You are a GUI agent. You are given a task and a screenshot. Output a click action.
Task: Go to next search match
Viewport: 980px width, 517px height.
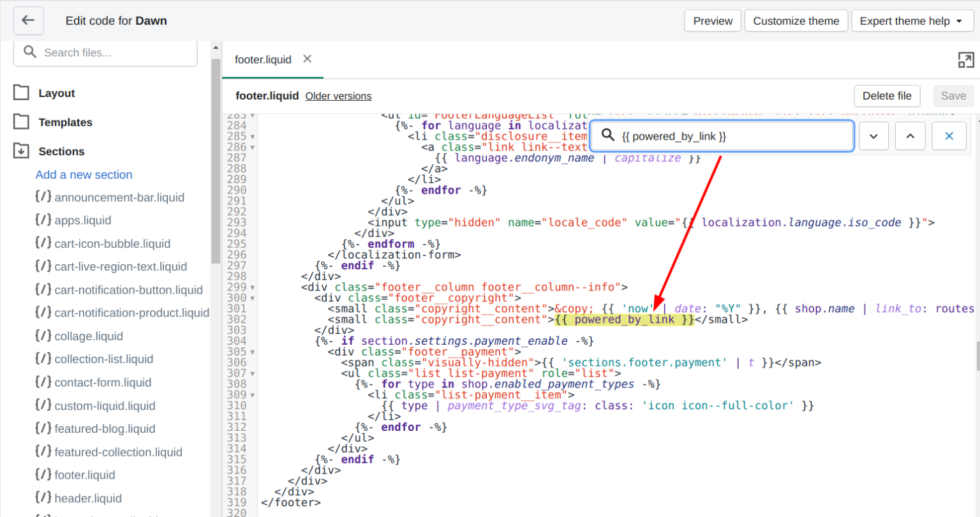tap(873, 136)
